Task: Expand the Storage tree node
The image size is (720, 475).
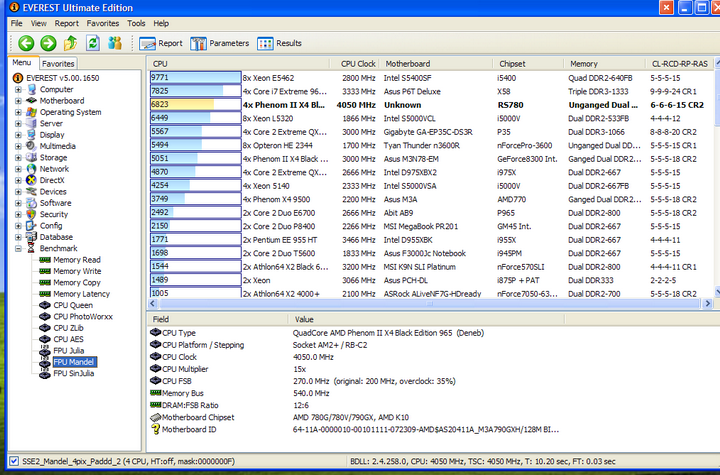Action: click(18, 158)
